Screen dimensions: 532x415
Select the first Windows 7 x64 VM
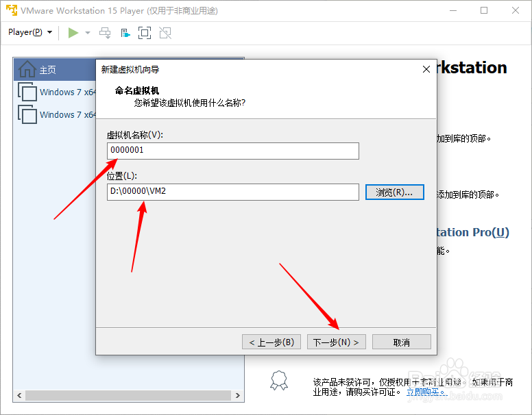point(57,92)
